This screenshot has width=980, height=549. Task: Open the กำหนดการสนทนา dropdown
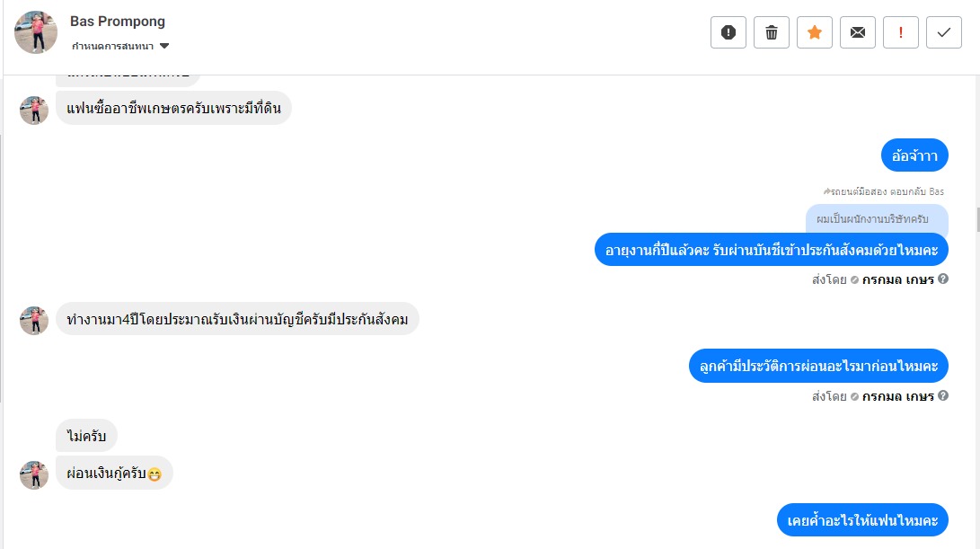(121, 46)
